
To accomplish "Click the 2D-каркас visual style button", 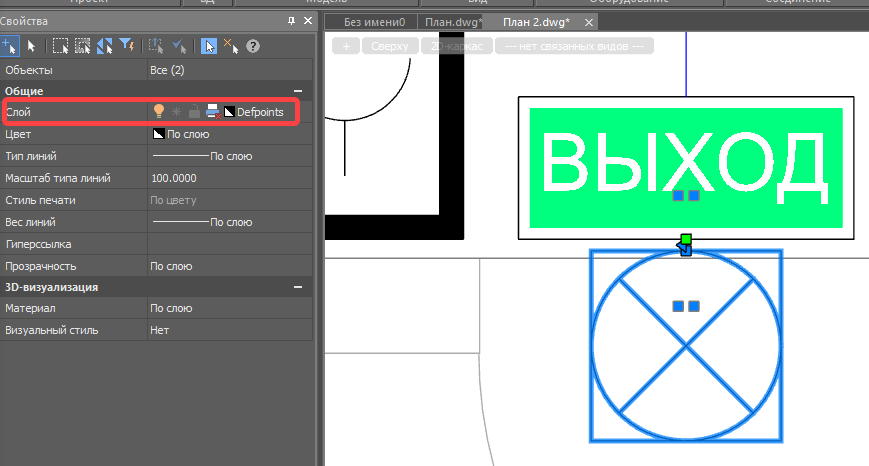I will point(456,46).
